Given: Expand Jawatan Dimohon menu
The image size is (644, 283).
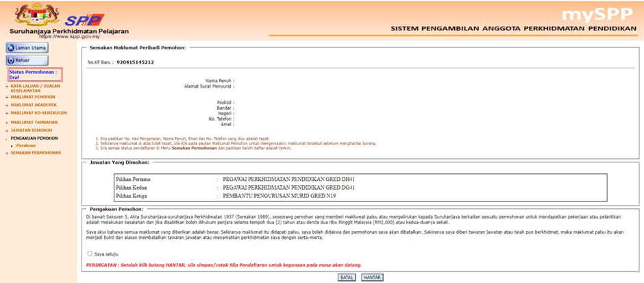Looking at the screenshot, I should [x=32, y=130].
